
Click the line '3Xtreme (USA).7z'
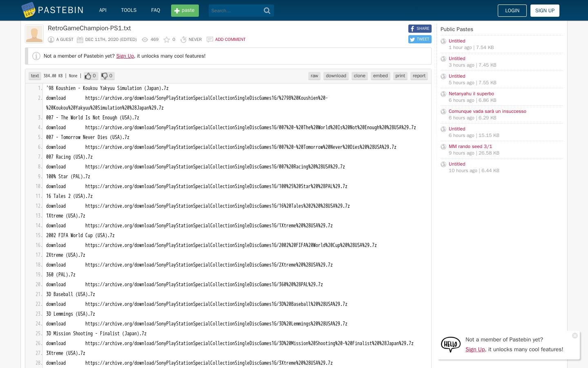tap(66, 353)
